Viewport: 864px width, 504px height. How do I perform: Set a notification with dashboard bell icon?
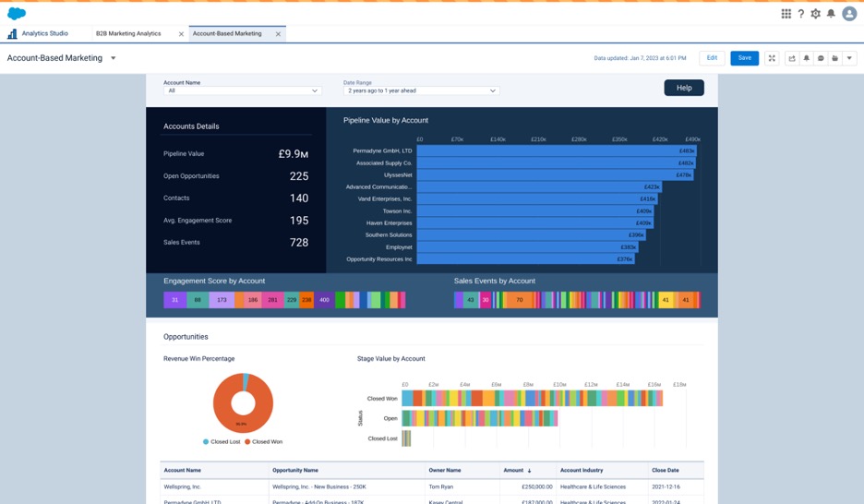(806, 58)
